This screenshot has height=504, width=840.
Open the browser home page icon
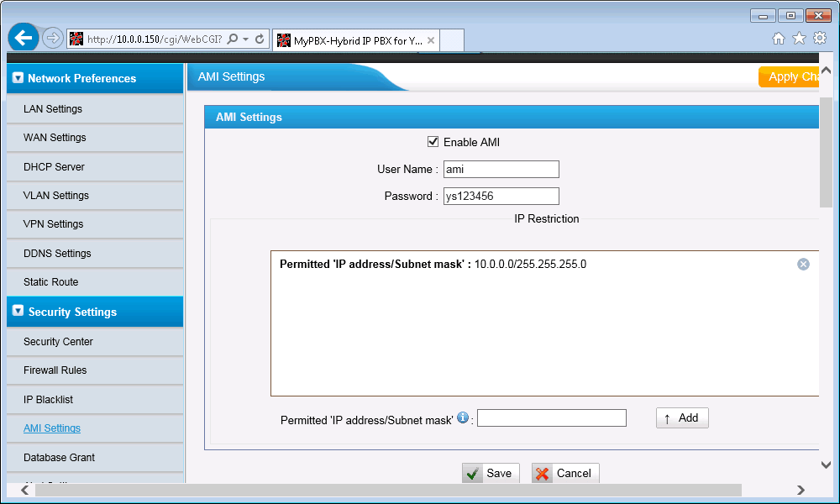coord(780,38)
